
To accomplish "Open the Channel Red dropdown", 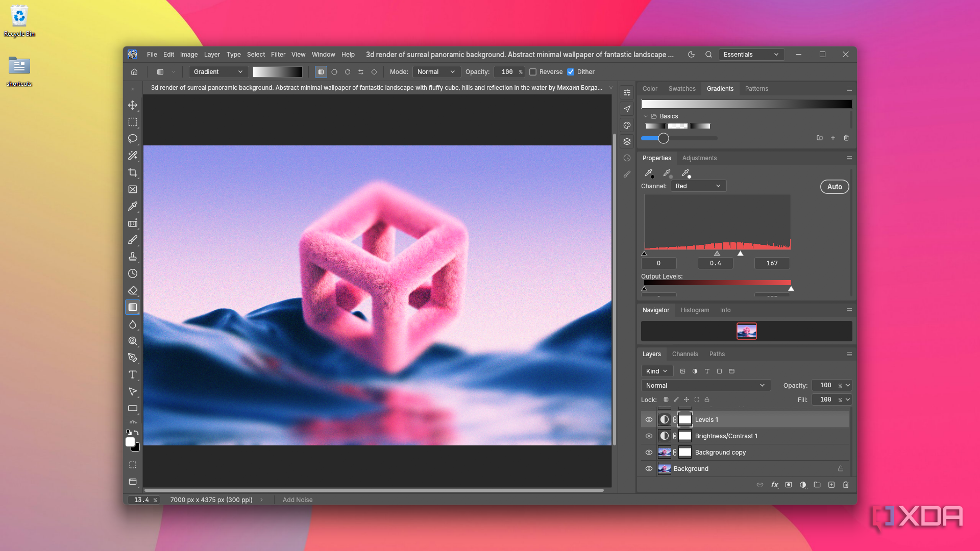I will point(698,186).
